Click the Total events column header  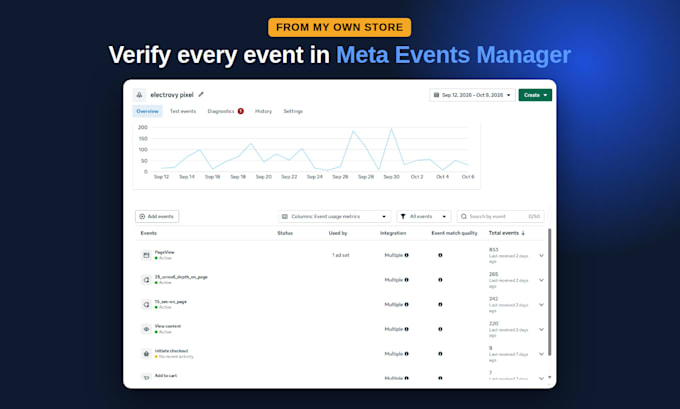pyautogui.click(x=503, y=233)
